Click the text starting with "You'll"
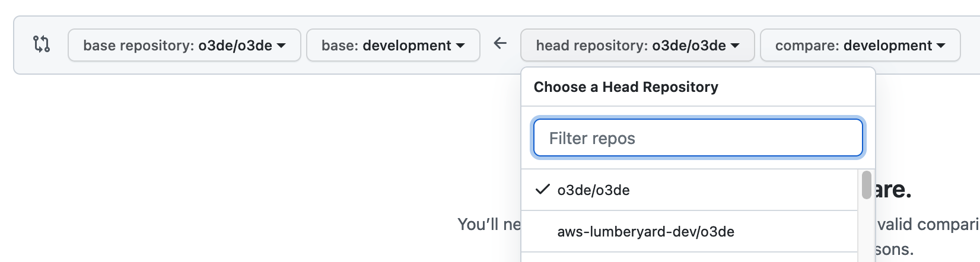The height and width of the screenshot is (262, 980). coord(489,225)
